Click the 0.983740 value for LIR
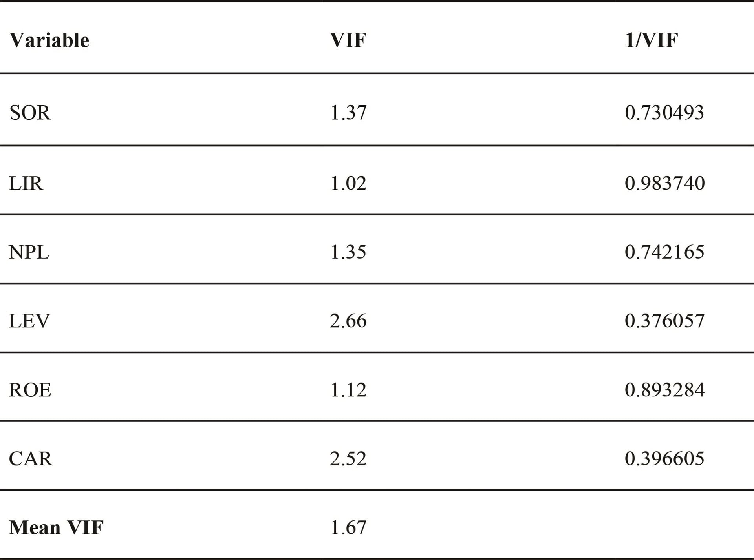Image resolution: width=754 pixels, height=560 pixels. [x=664, y=183]
